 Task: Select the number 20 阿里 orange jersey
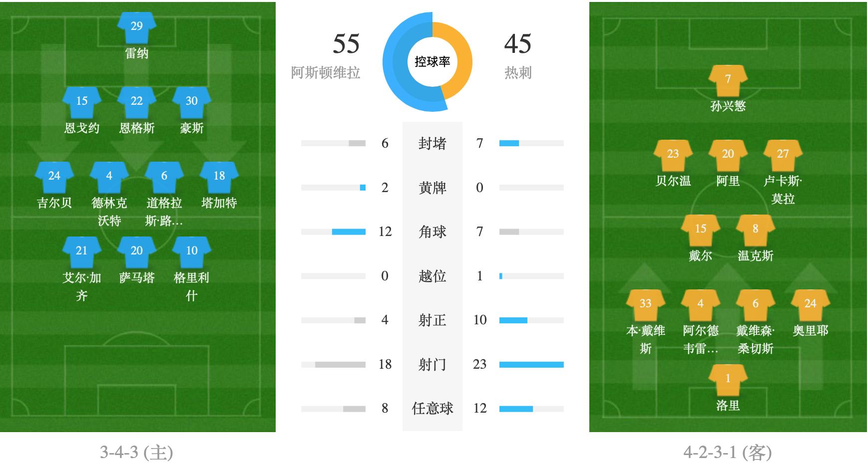click(728, 155)
